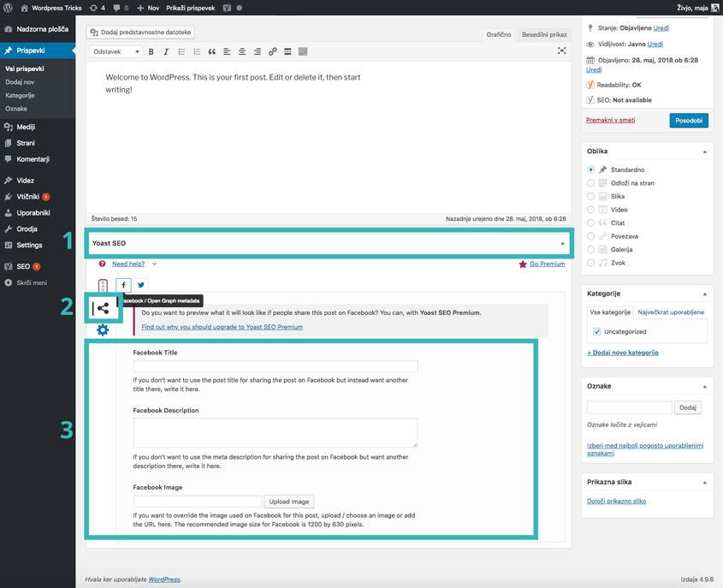Toggle bold formatting in editor
The height and width of the screenshot is (588, 723).
click(x=151, y=51)
